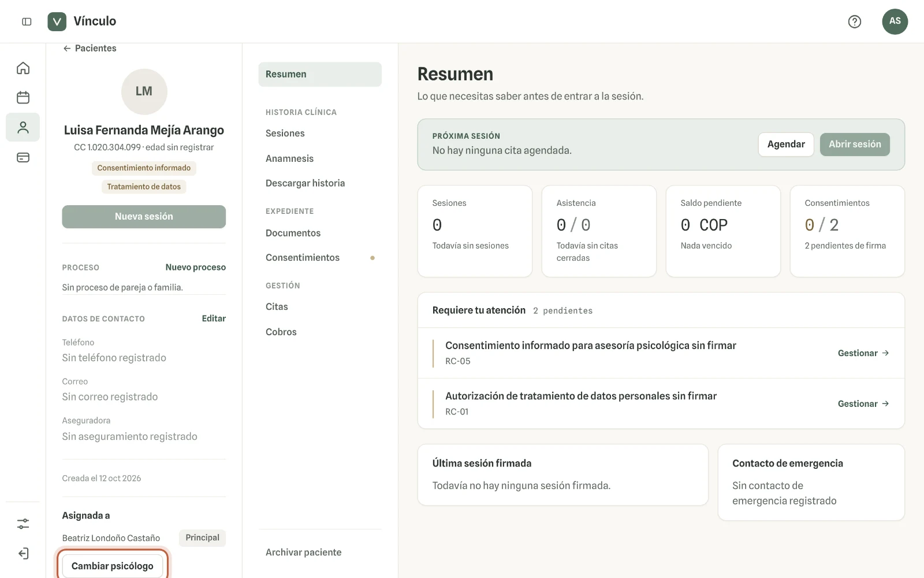Screen dimensions: 924x578
Task: Click the Consentimientos 0/2 card
Action: [847, 231]
